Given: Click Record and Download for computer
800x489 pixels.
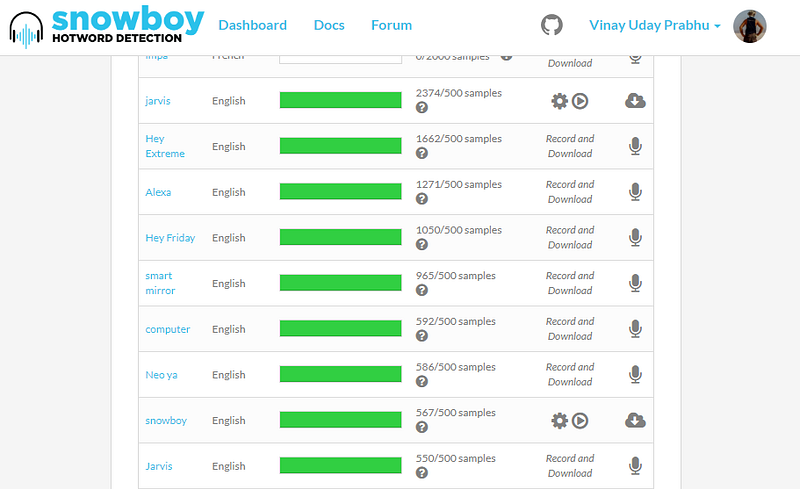Looking at the screenshot, I should click(570, 329).
